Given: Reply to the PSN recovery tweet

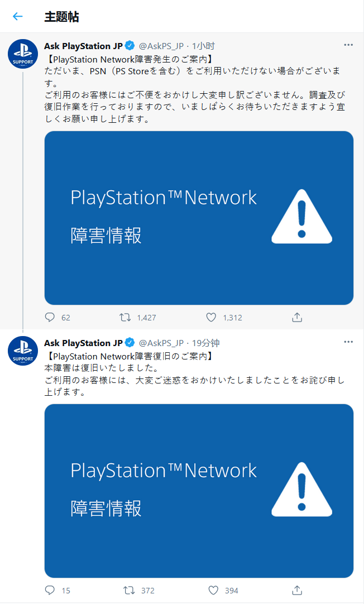Looking at the screenshot, I should click(50, 590).
